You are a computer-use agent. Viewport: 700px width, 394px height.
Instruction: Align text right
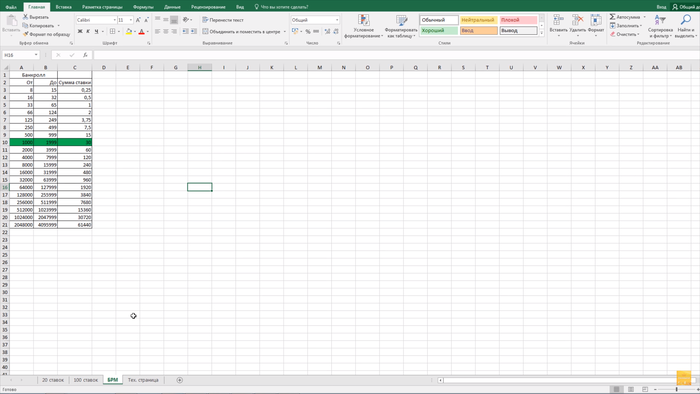click(174, 32)
